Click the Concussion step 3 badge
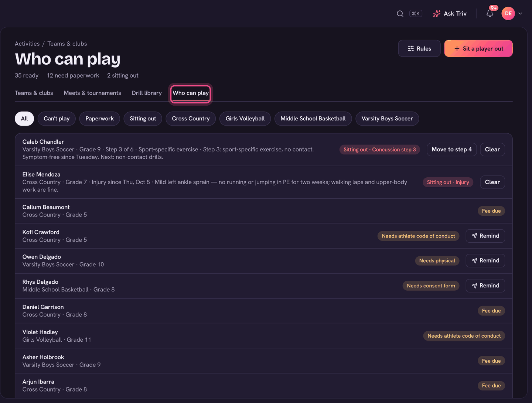532x403 pixels. 380,150
